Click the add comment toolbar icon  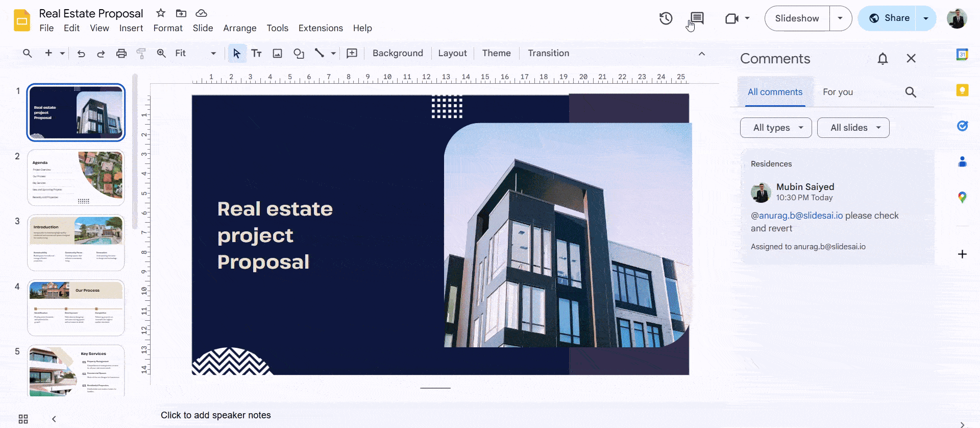pyautogui.click(x=352, y=53)
